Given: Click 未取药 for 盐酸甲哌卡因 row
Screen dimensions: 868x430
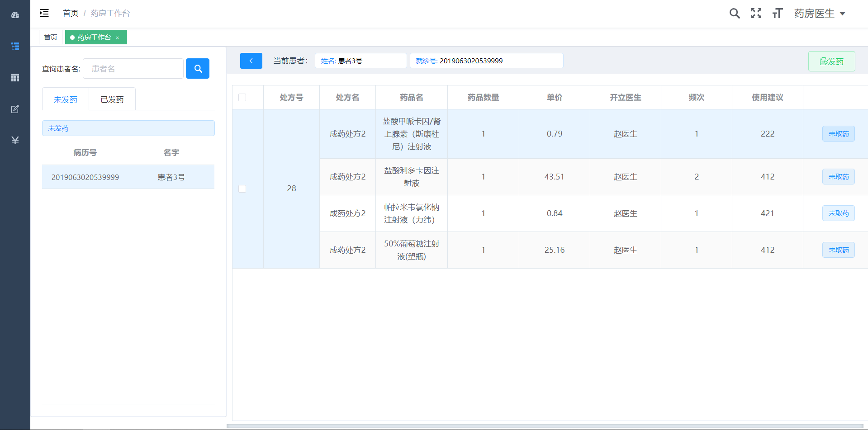Looking at the screenshot, I should 839,134.
